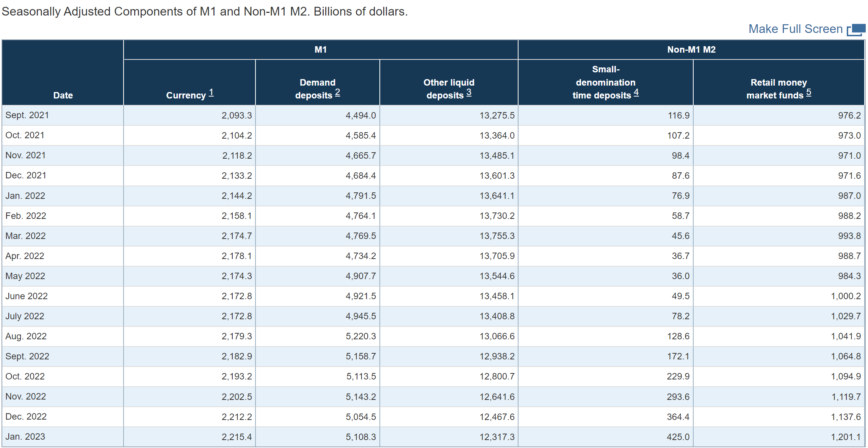The image size is (868, 448).
Task: Click the table caption heading text
Action: point(205,11)
